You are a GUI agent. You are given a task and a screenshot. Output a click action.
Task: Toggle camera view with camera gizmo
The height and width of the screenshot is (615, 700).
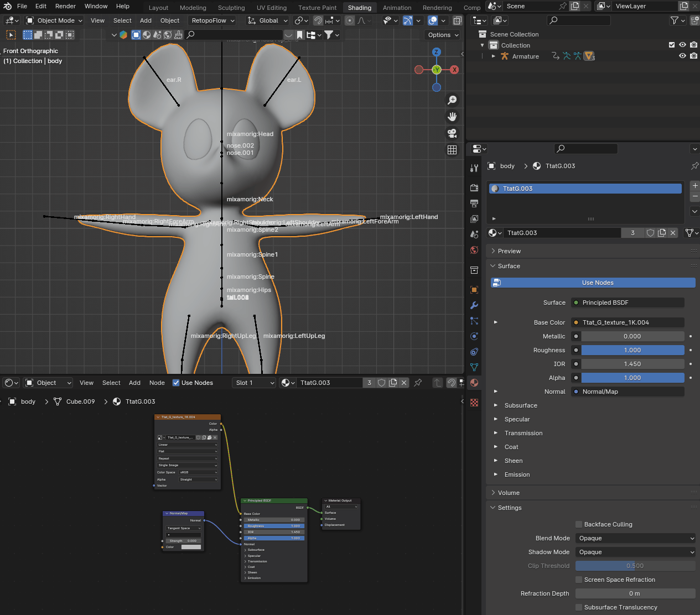tap(452, 133)
